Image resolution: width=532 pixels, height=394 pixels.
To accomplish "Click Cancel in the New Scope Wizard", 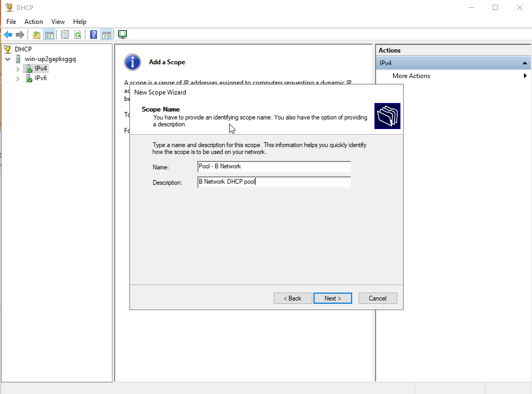I will (378, 298).
